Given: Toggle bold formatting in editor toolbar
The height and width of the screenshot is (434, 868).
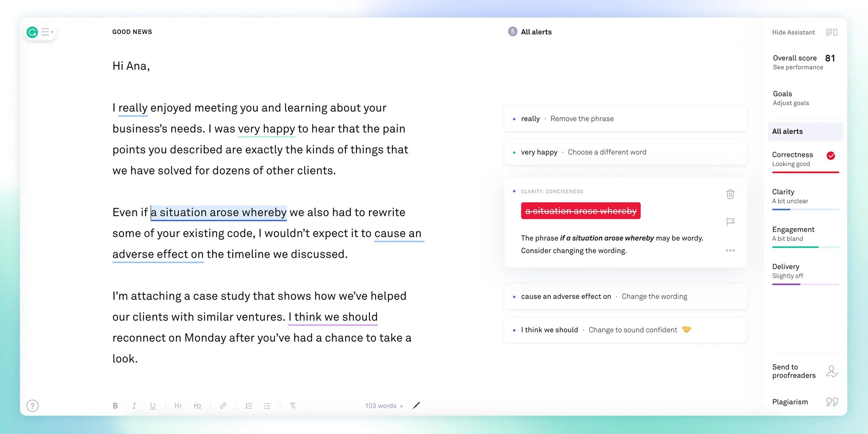Looking at the screenshot, I should click(x=115, y=405).
